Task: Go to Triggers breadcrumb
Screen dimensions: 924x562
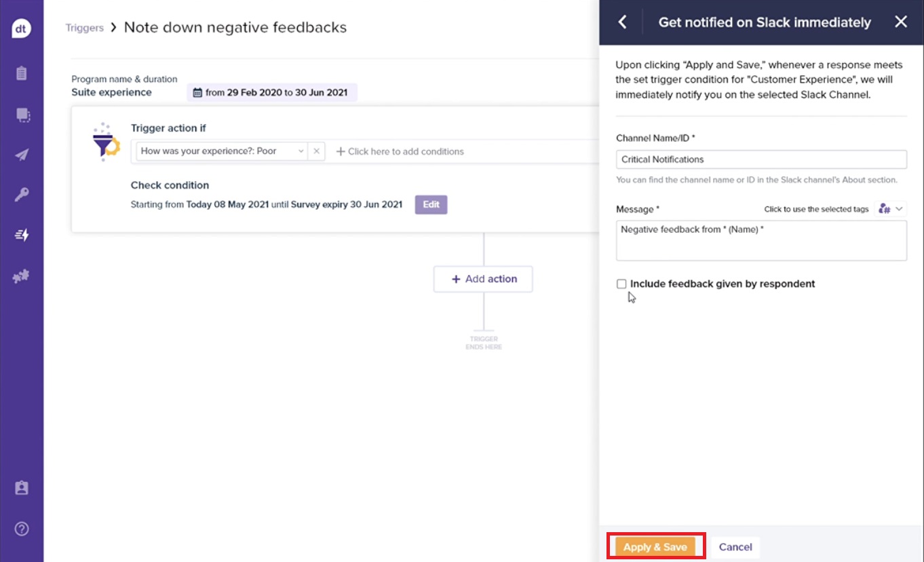Action: tap(85, 28)
